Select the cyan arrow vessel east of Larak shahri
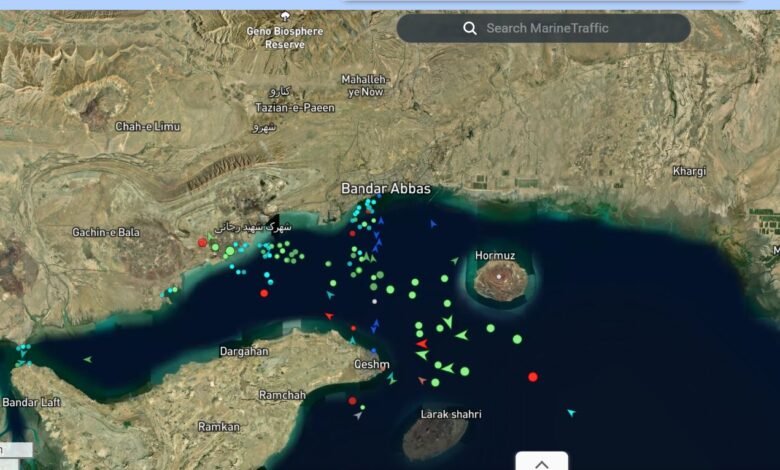The image size is (780, 470). point(571,412)
